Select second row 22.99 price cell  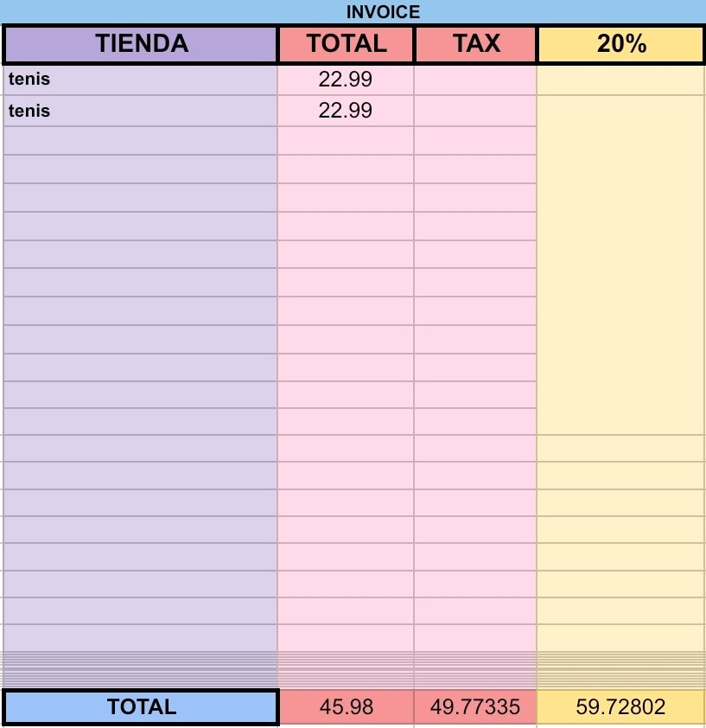[x=346, y=111]
